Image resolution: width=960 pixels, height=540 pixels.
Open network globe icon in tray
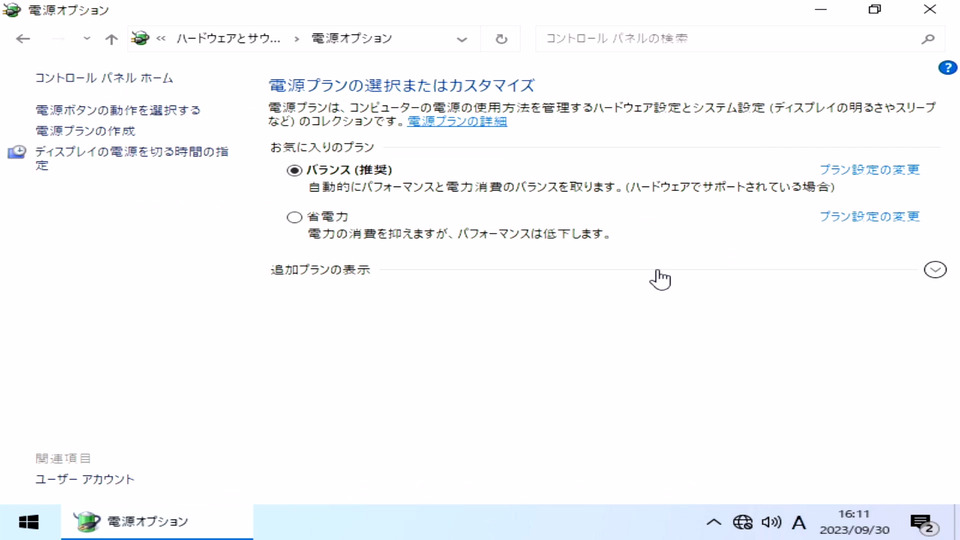click(x=743, y=522)
